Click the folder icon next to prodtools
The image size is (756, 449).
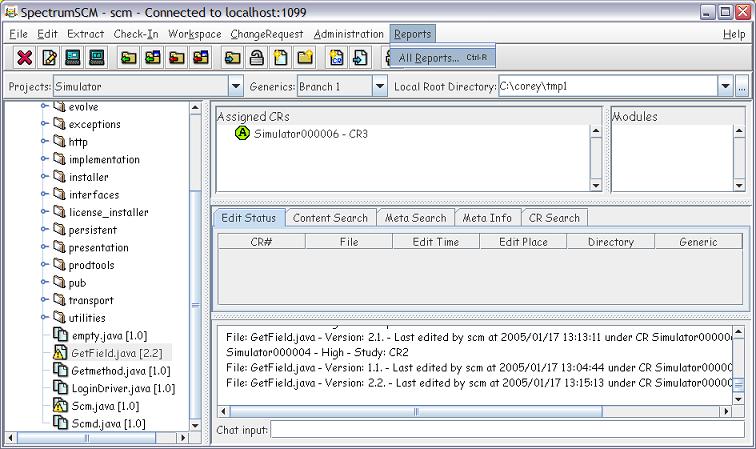click(x=59, y=264)
